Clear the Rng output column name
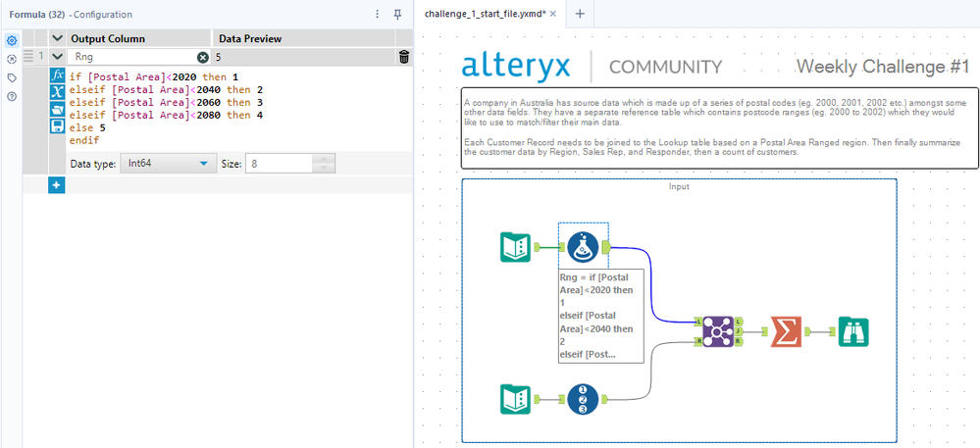Image resolution: width=980 pixels, height=448 pixels. coord(202,58)
